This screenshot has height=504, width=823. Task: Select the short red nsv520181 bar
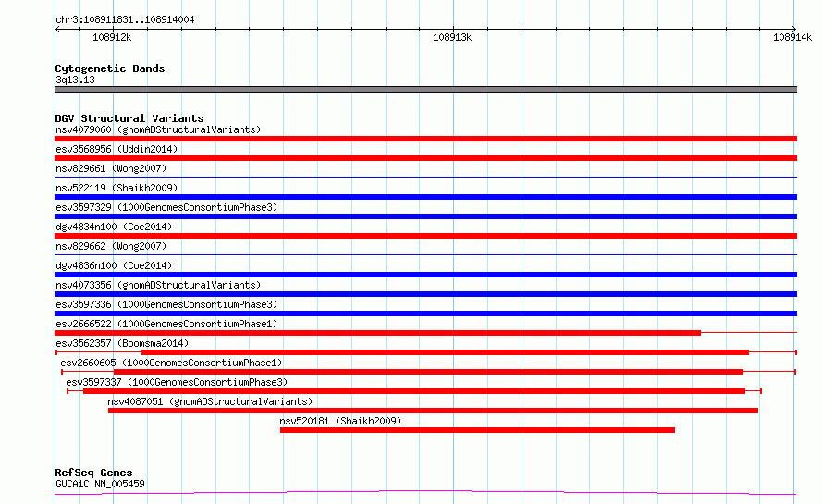coord(478,430)
